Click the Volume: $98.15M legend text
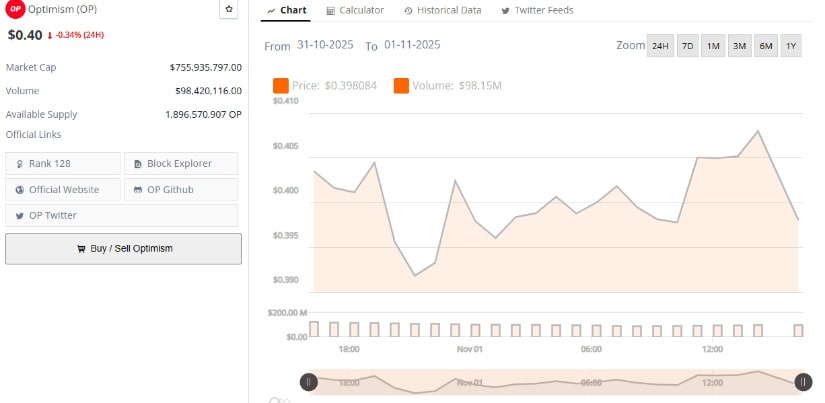825x403 pixels. [x=457, y=85]
